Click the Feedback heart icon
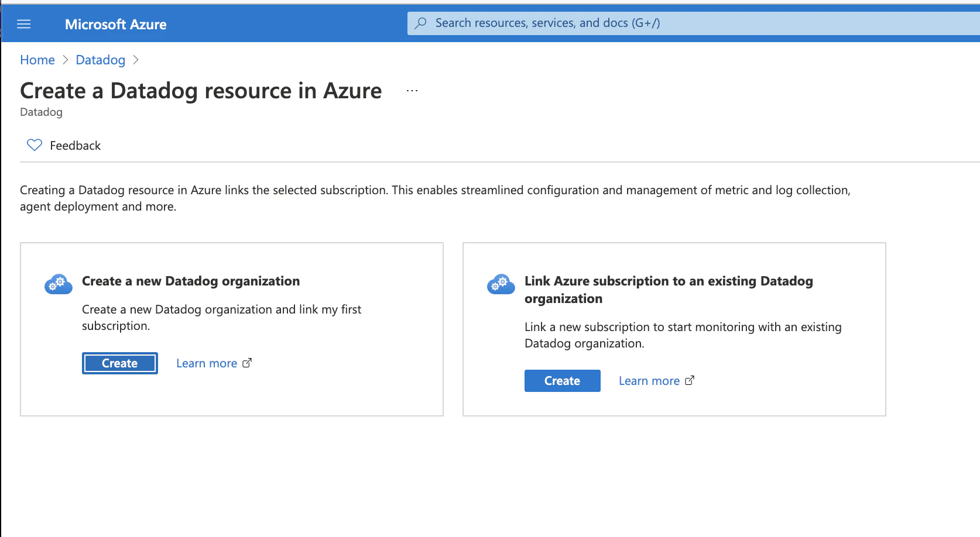This screenshot has width=980, height=537. (35, 145)
